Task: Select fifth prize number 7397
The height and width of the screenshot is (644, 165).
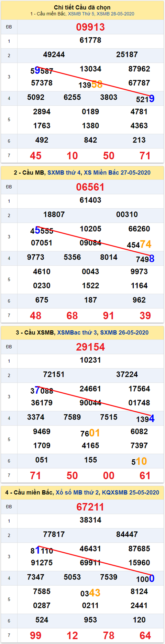Action: 139,446
